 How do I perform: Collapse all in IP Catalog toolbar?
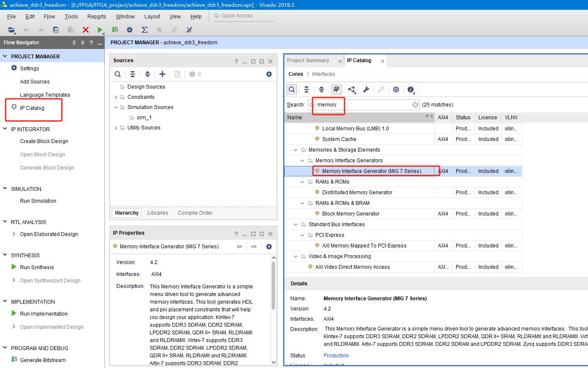pos(307,89)
